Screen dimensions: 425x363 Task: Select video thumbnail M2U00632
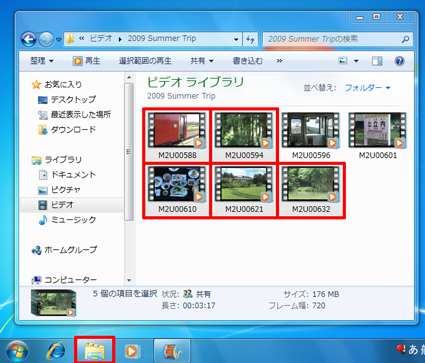point(311,190)
